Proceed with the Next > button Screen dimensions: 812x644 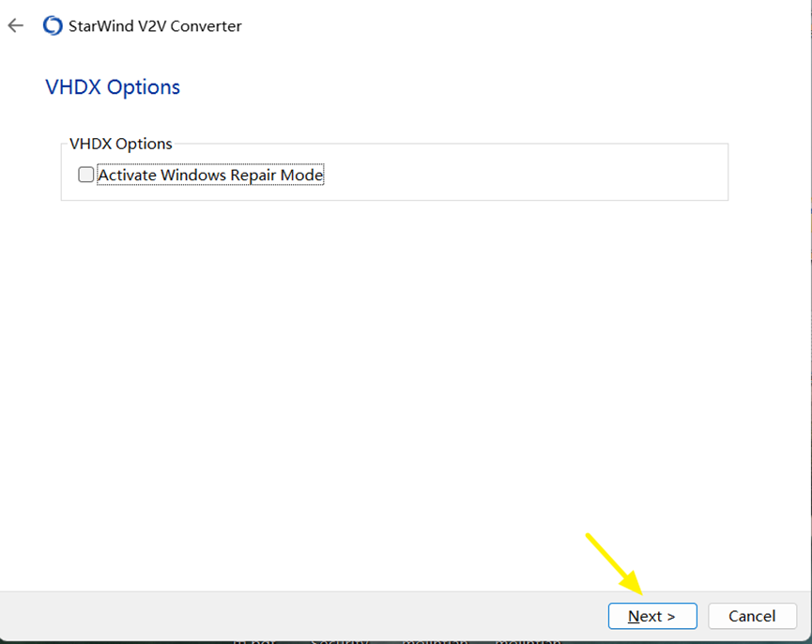click(x=652, y=616)
